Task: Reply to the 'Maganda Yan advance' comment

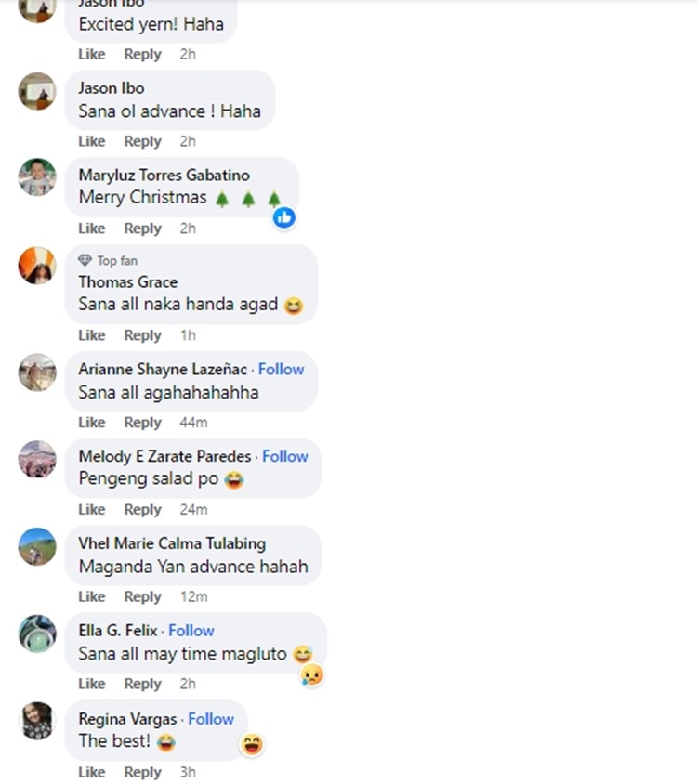Action: click(142, 596)
